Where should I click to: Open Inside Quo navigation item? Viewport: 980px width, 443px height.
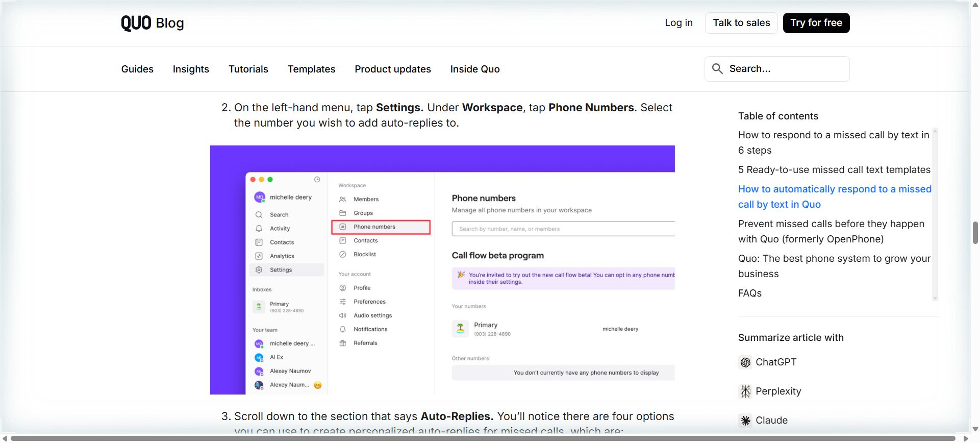[x=475, y=69]
